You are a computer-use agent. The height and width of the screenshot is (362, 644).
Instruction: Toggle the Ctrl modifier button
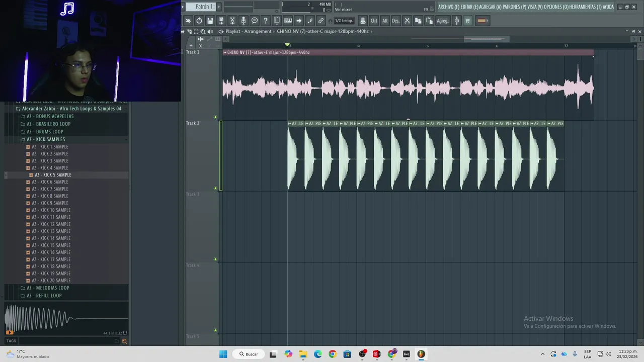point(374,21)
